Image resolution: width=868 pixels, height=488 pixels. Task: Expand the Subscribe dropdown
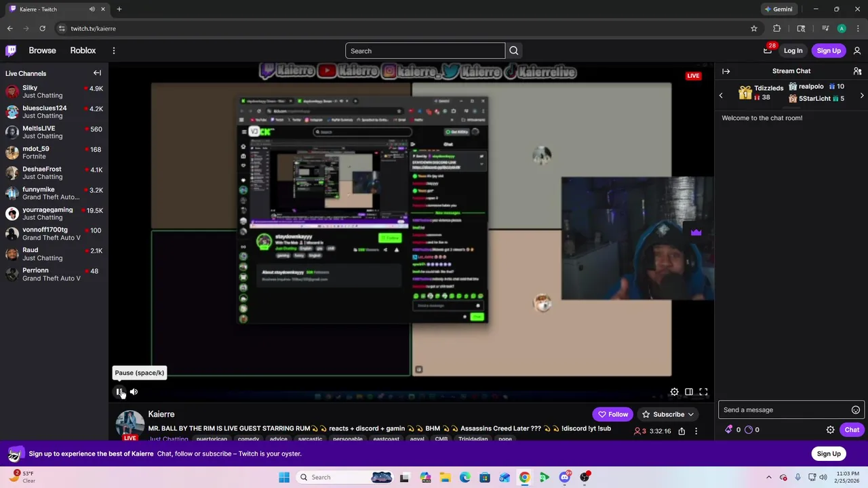point(669,414)
